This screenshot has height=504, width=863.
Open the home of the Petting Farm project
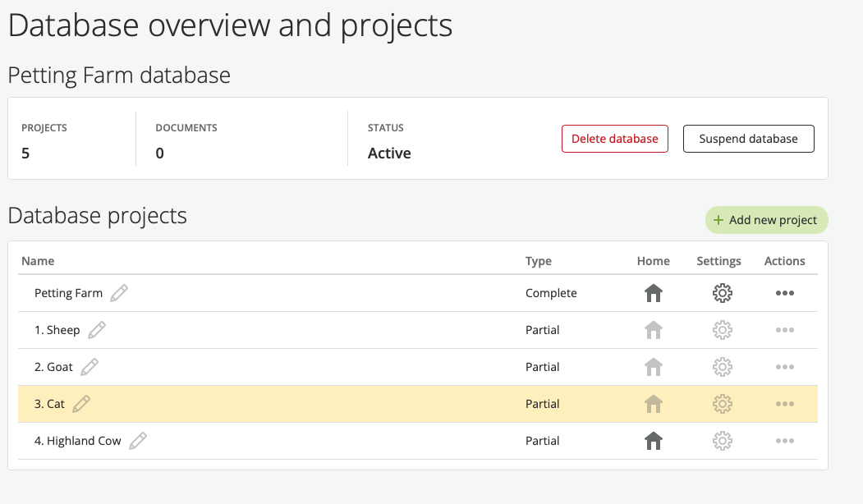[x=654, y=293]
